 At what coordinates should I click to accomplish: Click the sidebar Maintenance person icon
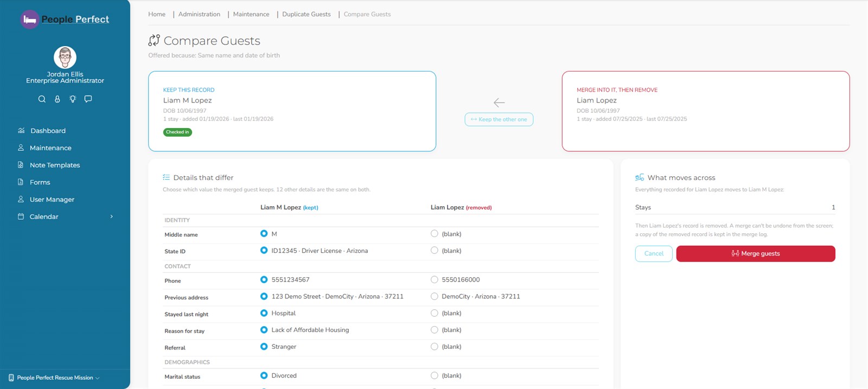click(x=21, y=148)
